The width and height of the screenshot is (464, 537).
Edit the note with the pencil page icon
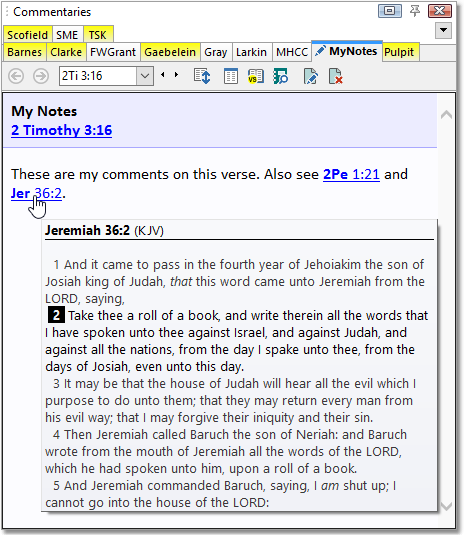coord(311,76)
